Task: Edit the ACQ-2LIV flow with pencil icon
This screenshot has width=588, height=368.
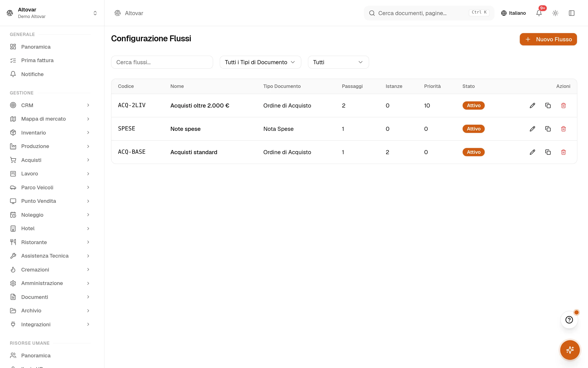Action: [x=532, y=105]
